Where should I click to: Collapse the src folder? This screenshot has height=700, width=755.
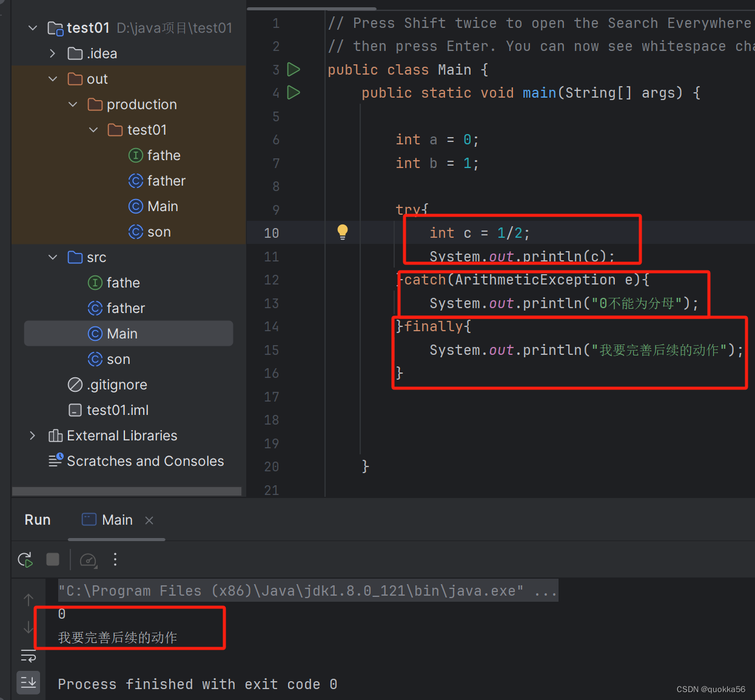click(x=53, y=257)
